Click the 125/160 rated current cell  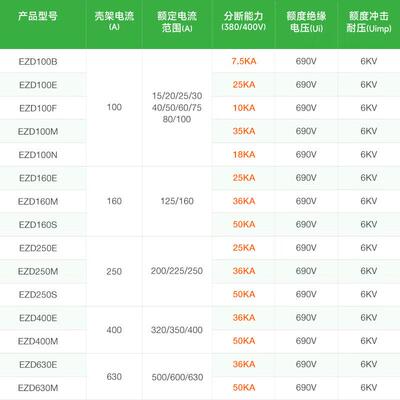pos(177,201)
